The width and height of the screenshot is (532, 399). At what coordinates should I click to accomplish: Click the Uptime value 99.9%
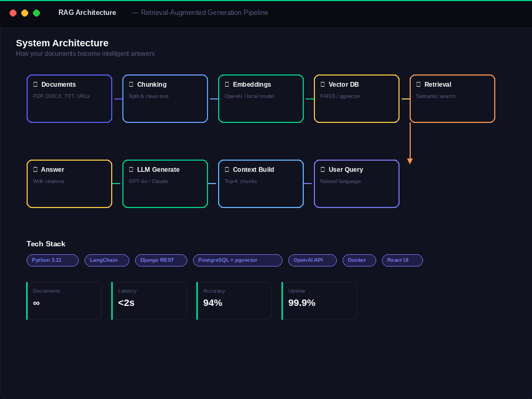point(302,303)
